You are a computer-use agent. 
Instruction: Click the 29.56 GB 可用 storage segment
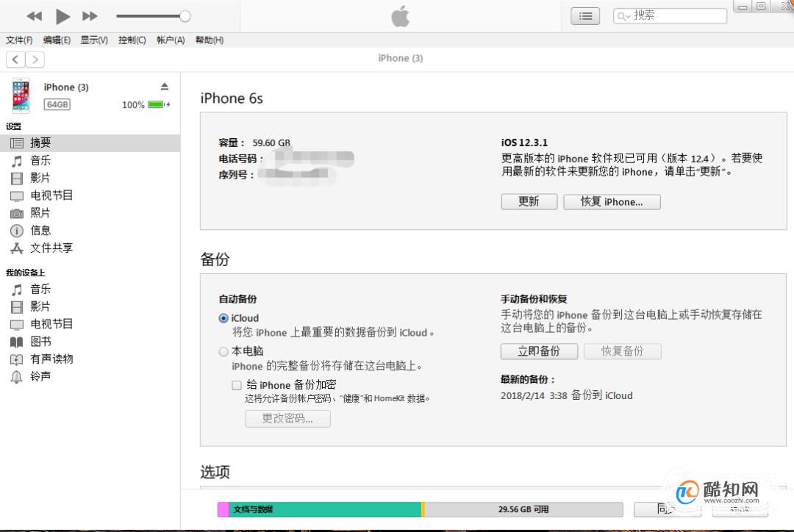[x=523, y=510]
